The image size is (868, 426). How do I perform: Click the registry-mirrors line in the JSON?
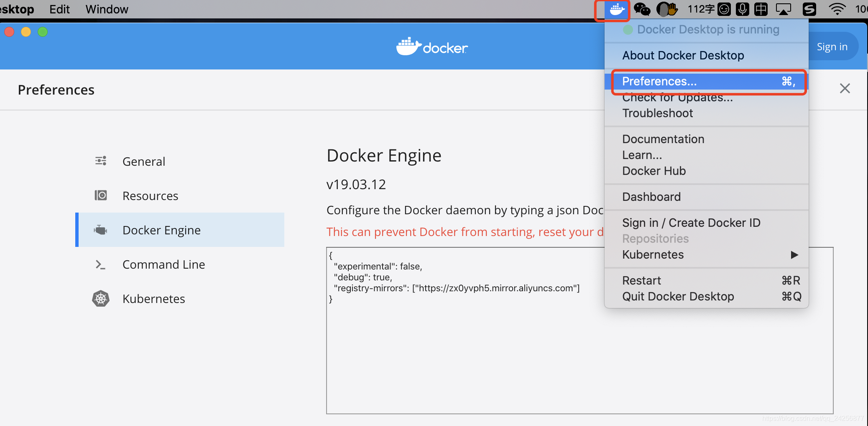457,288
